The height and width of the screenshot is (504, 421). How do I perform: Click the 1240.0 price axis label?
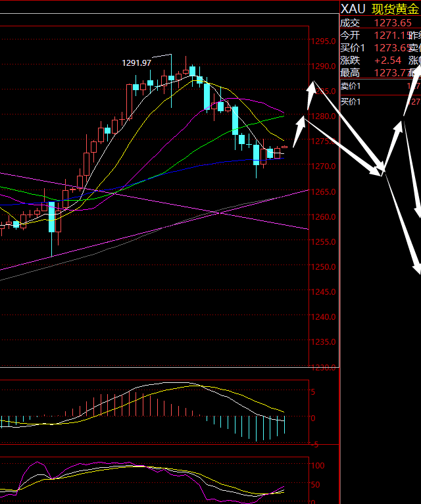click(323, 317)
